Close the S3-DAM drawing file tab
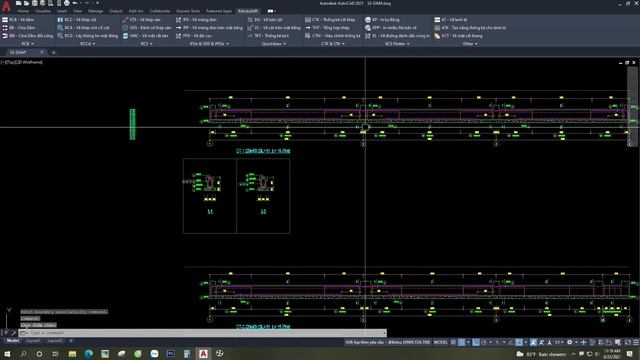The image size is (640, 360). click(x=42, y=52)
